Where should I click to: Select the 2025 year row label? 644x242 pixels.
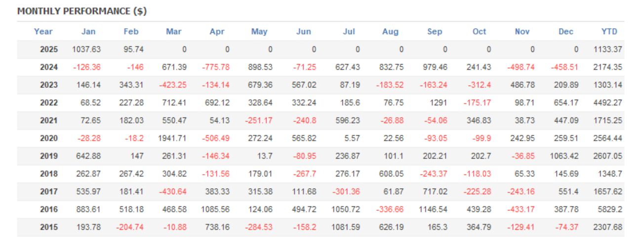point(49,49)
